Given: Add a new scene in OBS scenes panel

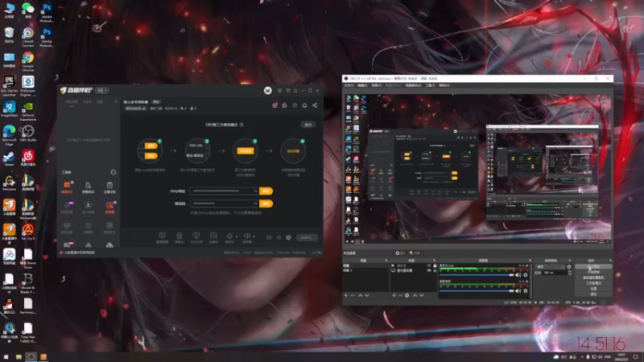Looking at the screenshot, I should pos(346,295).
